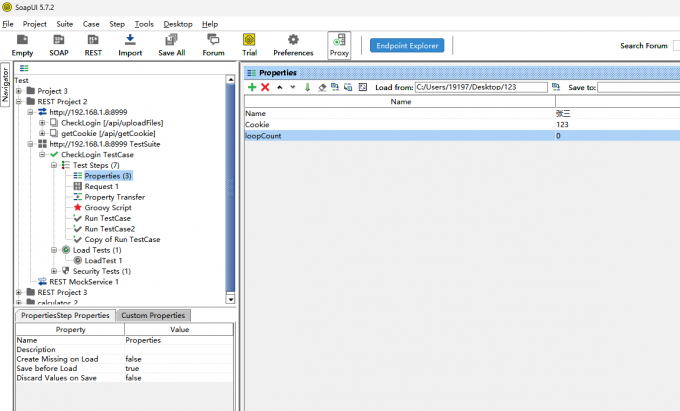This screenshot has width=680, height=411.
Task: Collapse CheckLogin TestCase node
Action: 42,155
